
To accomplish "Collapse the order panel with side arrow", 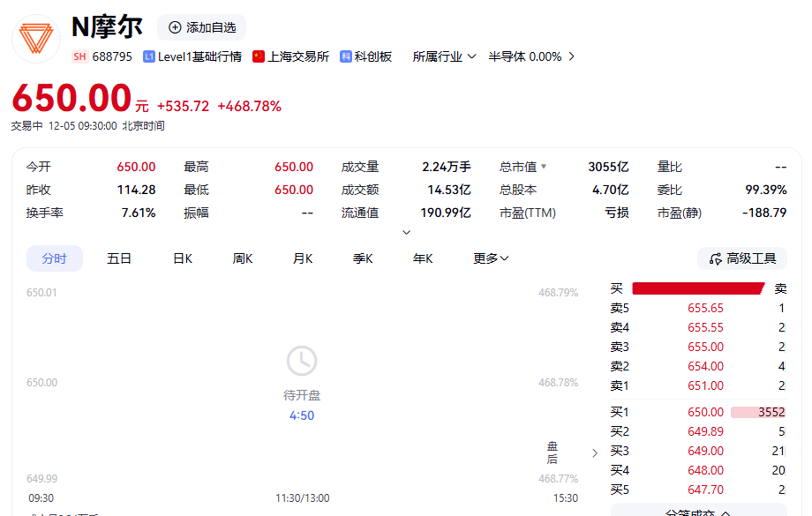I will pyautogui.click(x=594, y=452).
